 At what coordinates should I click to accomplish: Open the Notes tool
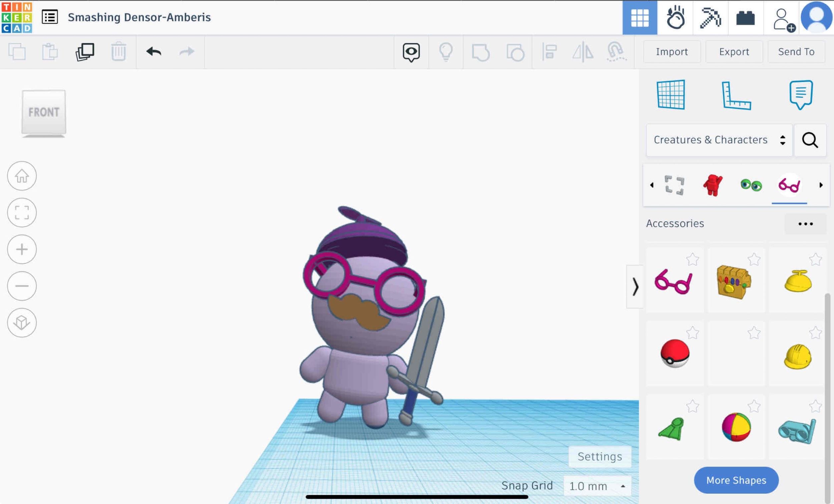[x=801, y=95]
